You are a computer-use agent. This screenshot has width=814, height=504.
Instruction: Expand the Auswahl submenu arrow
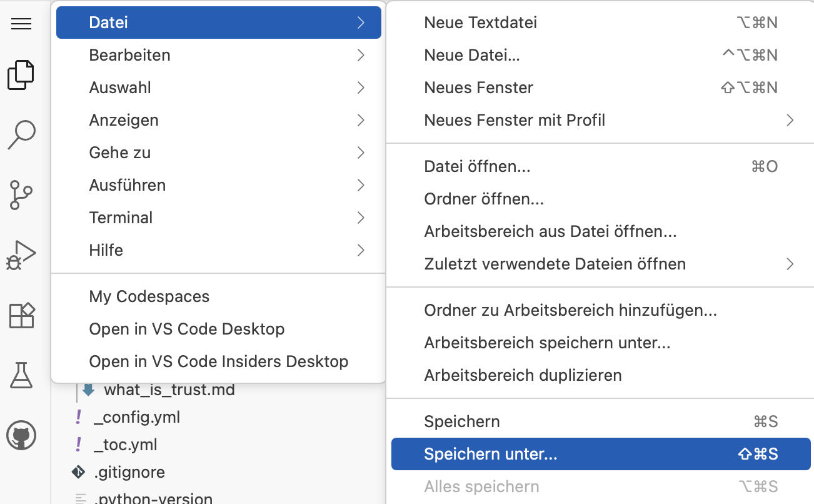pyautogui.click(x=361, y=88)
